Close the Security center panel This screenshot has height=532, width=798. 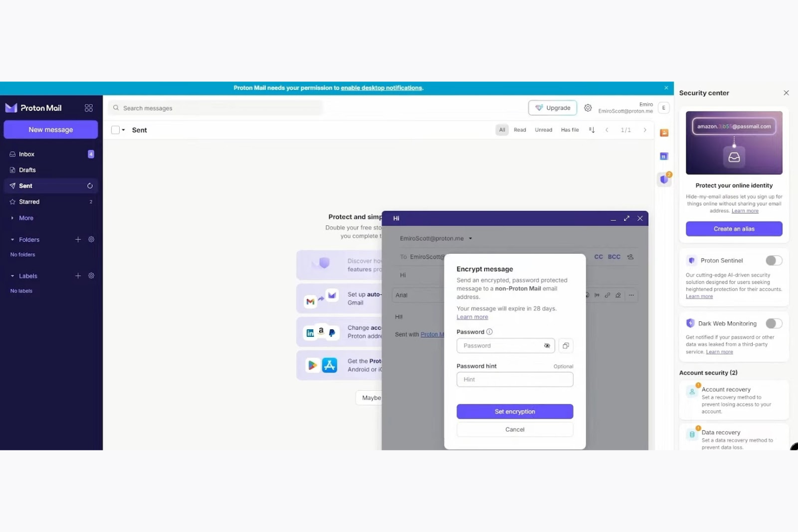[x=786, y=93]
